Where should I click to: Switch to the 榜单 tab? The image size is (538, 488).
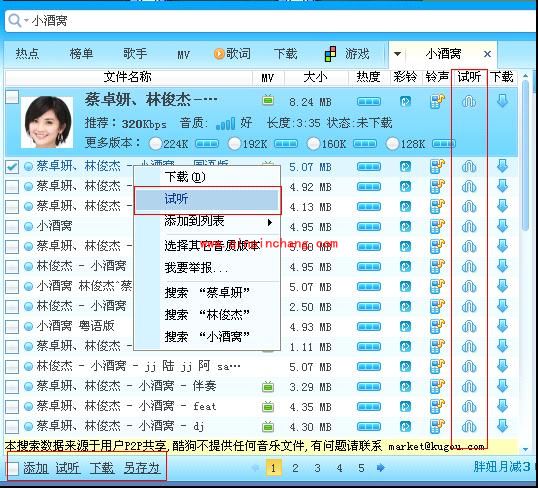point(81,54)
